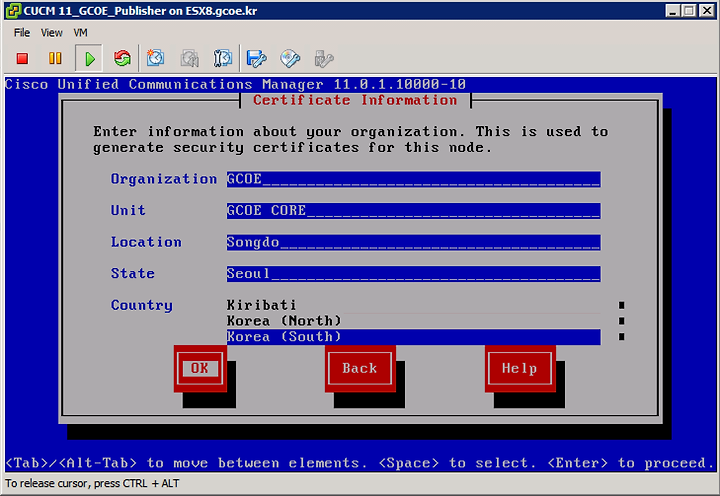Viewport: 720px width, 496px height.
Task: Click the Revert to snapshot icon
Action: pyautogui.click(x=189, y=58)
